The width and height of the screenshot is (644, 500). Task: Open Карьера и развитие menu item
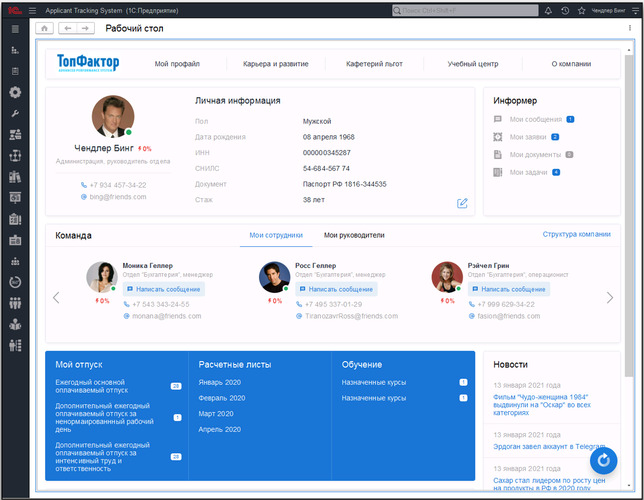276,64
